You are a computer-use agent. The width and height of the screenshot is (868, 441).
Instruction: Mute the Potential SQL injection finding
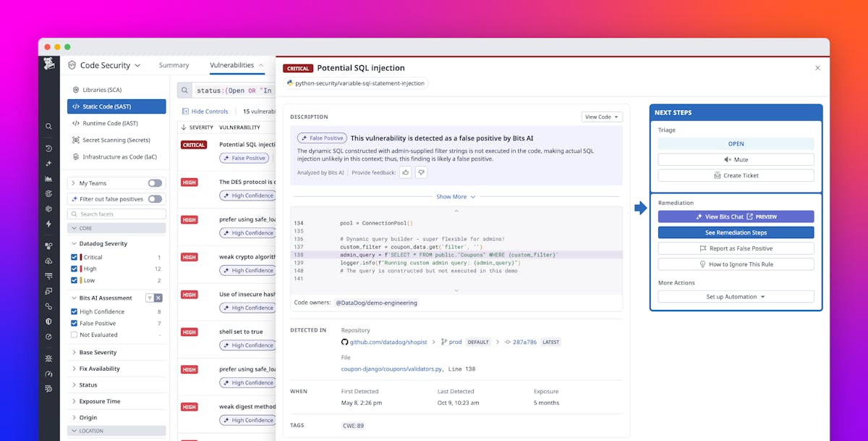coord(736,159)
